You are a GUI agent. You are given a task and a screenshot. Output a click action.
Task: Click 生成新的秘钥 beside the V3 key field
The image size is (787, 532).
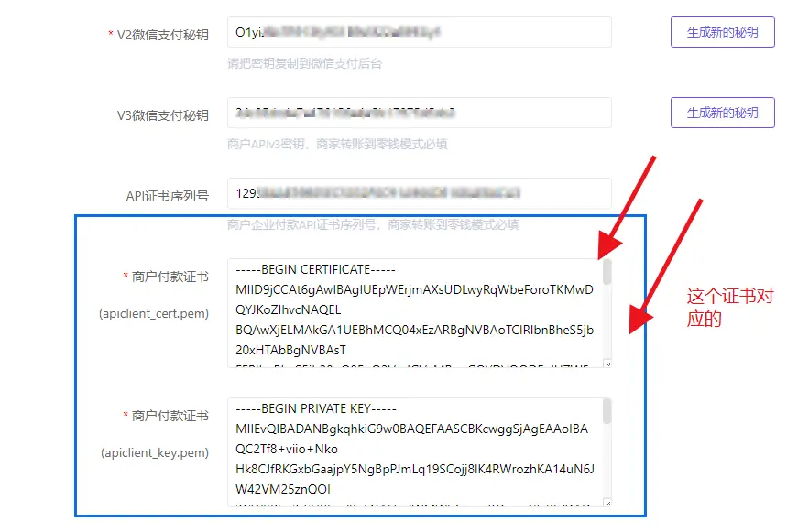click(722, 113)
